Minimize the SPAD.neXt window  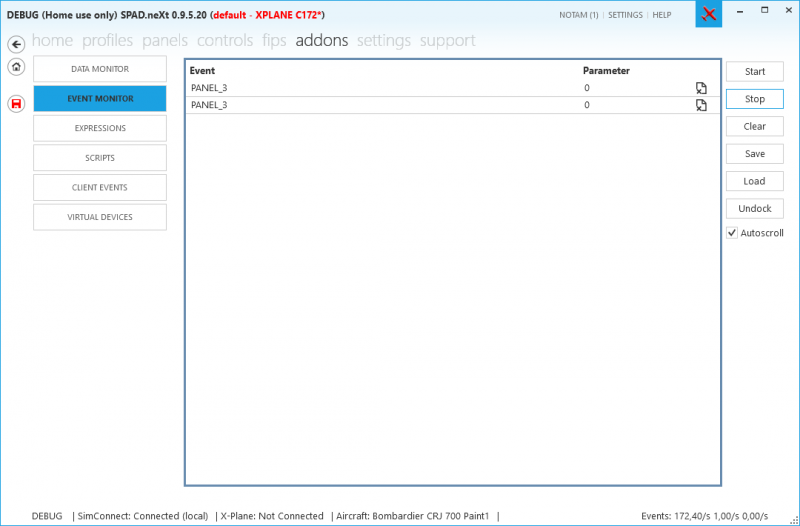coord(740,10)
